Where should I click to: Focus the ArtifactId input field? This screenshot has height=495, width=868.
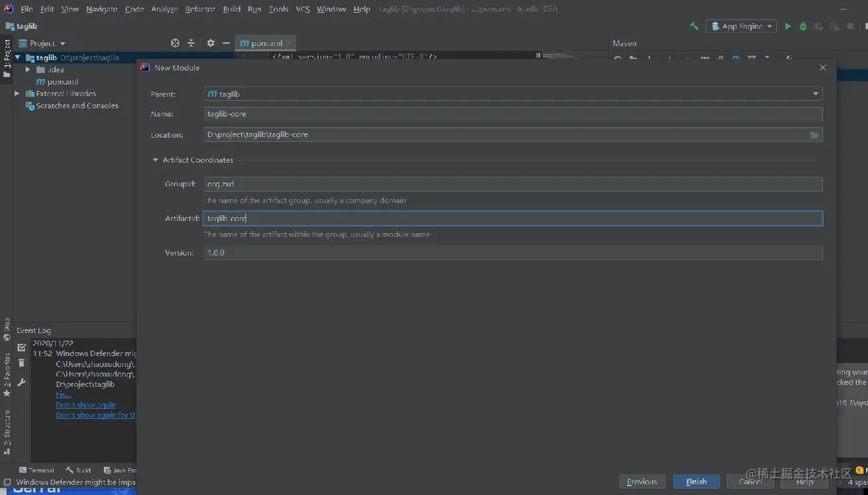[x=513, y=218]
